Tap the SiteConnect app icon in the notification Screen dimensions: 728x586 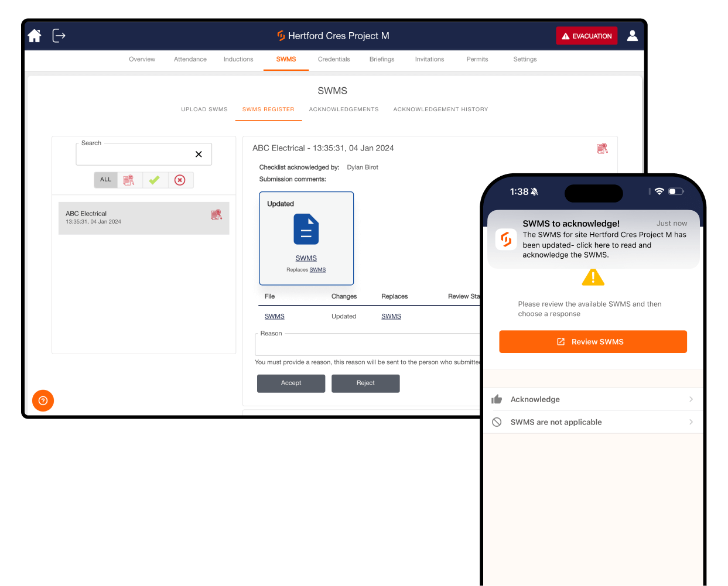[505, 239]
